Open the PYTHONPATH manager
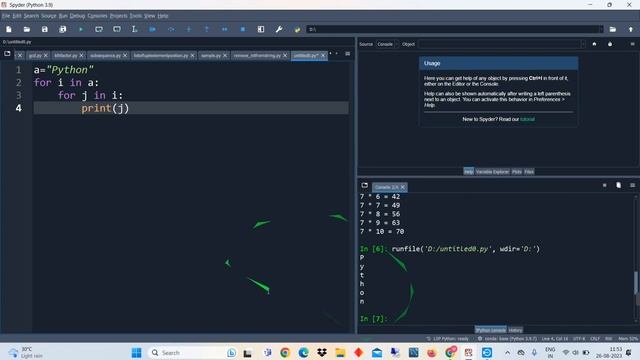The height and width of the screenshot is (360, 640). [x=297, y=29]
